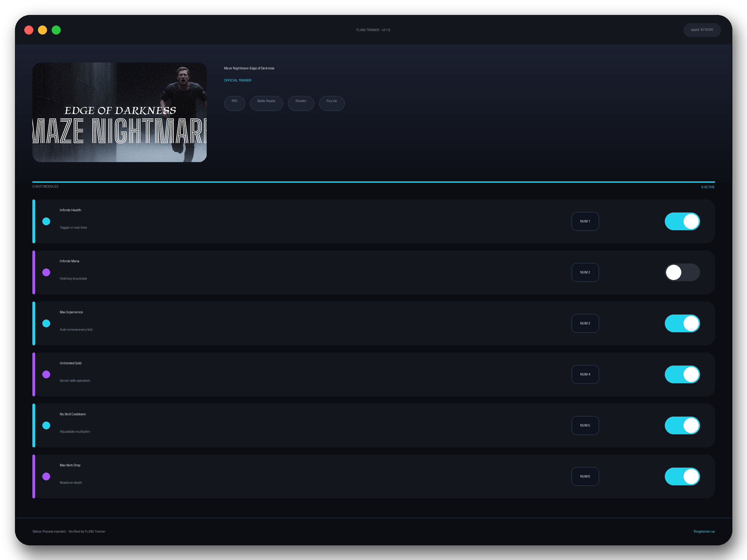Click the appid 4216200 badge

click(702, 30)
